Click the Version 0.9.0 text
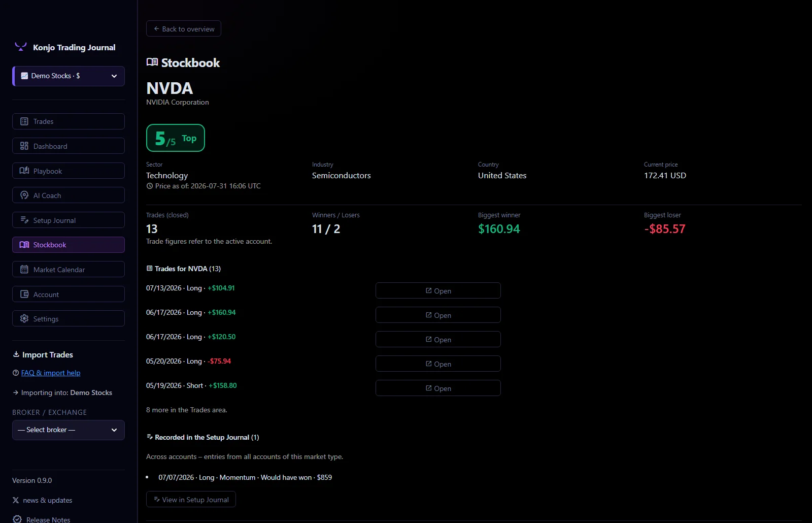The width and height of the screenshot is (812, 523). coord(32,480)
